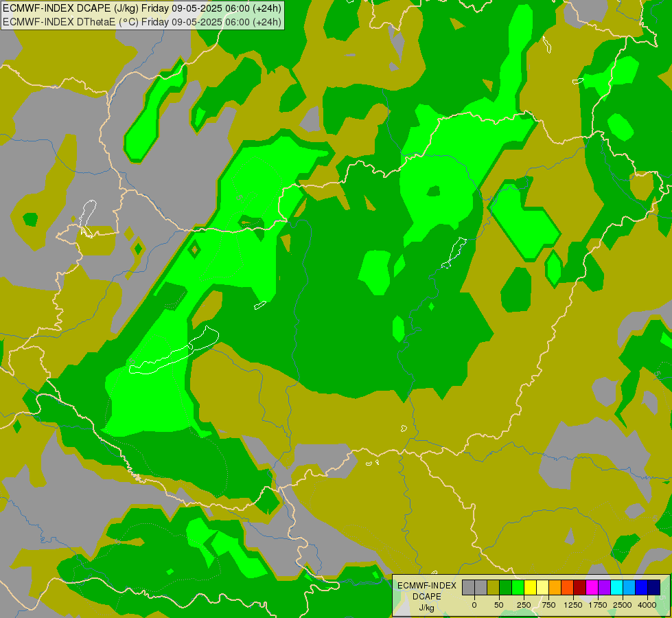Click the legend's ECMWF-INDEX label
Viewport: 672px width, 618px height.
[x=427, y=586]
